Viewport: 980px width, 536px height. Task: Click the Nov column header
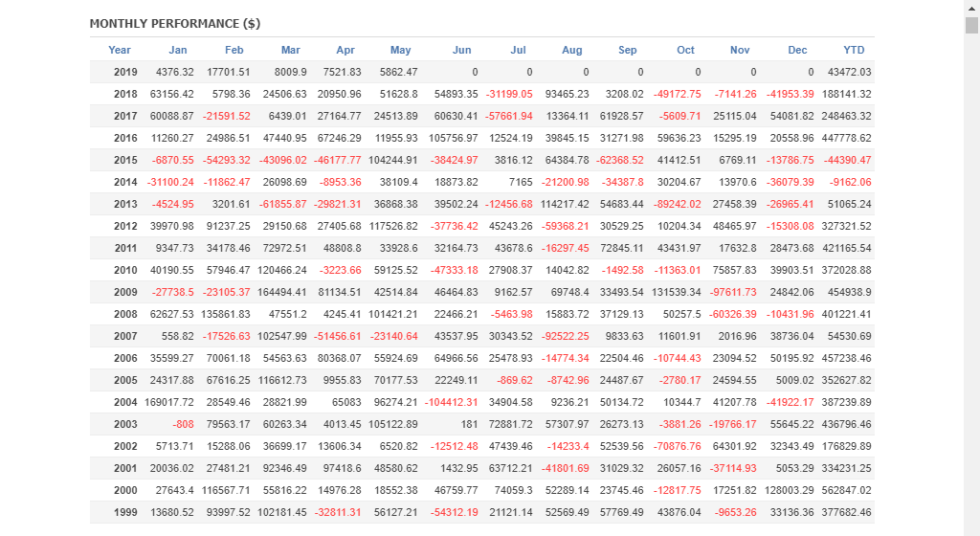(x=740, y=50)
